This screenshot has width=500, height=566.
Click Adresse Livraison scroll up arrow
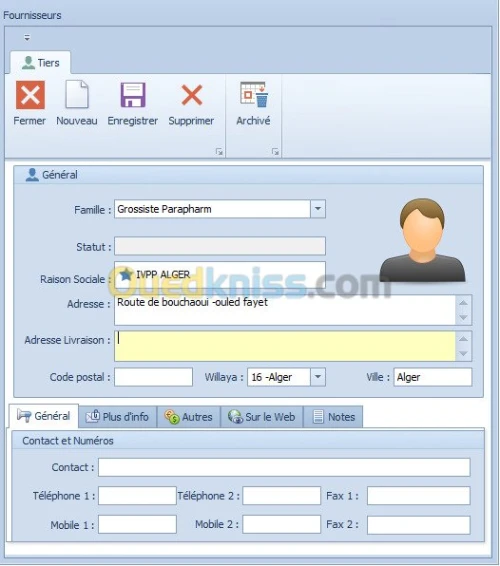(464, 339)
